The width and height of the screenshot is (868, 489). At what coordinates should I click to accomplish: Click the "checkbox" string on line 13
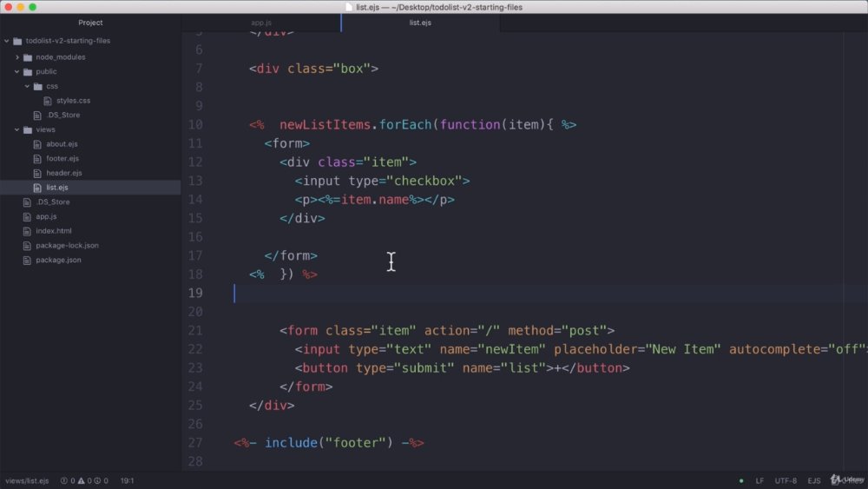pos(424,181)
